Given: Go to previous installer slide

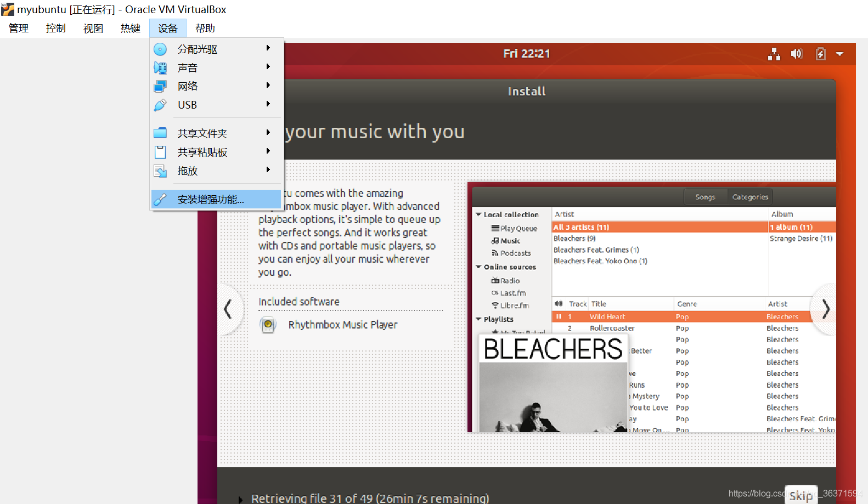Looking at the screenshot, I should click(x=228, y=309).
